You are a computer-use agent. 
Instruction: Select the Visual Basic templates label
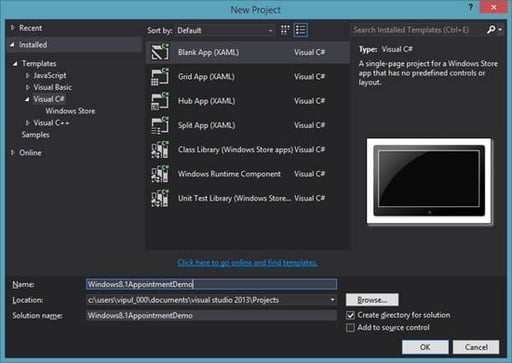[53, 87]
